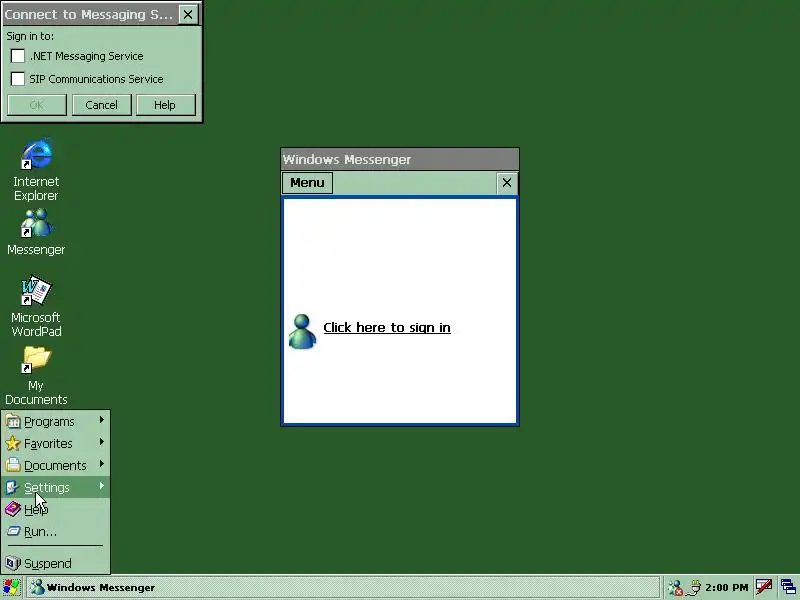This screenshot has height=600, width=800.
Task: Click the power plug tray icon
Action: pos(694,588)
